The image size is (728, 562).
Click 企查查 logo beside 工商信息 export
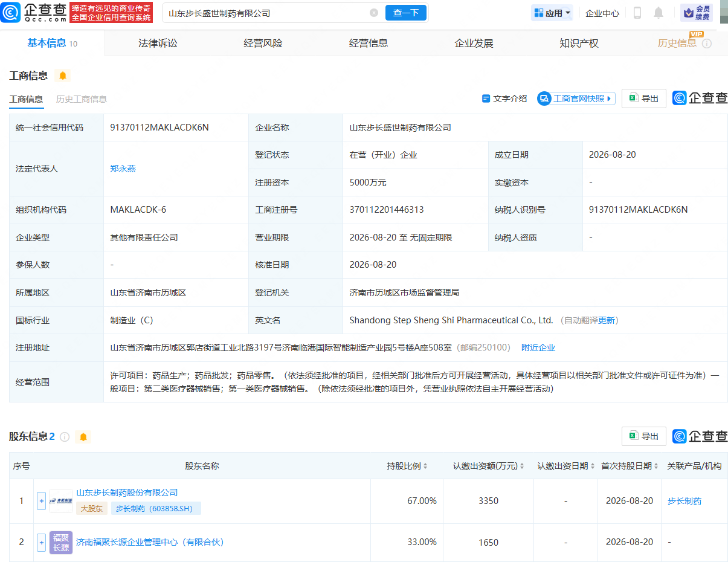700,98
